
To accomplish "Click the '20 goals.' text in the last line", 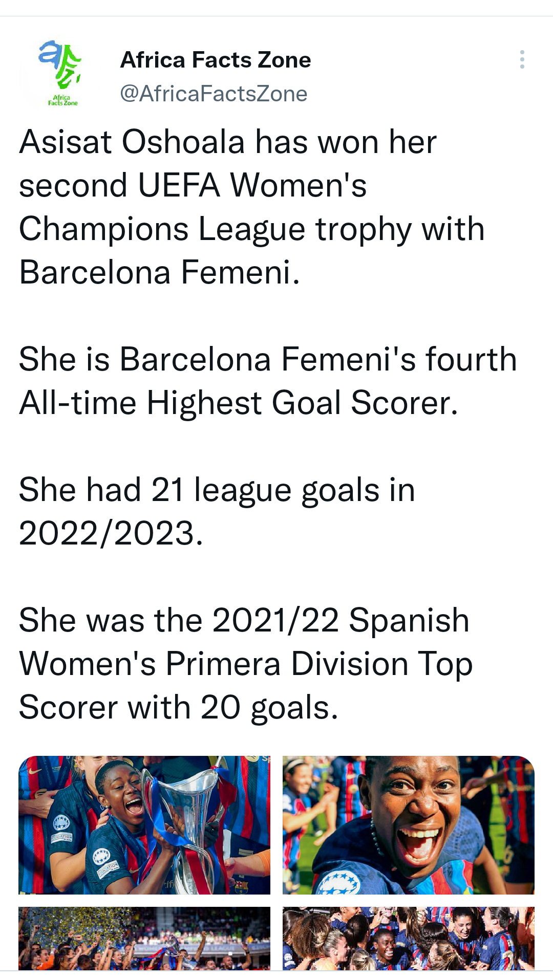I will (x=269, y=708).
